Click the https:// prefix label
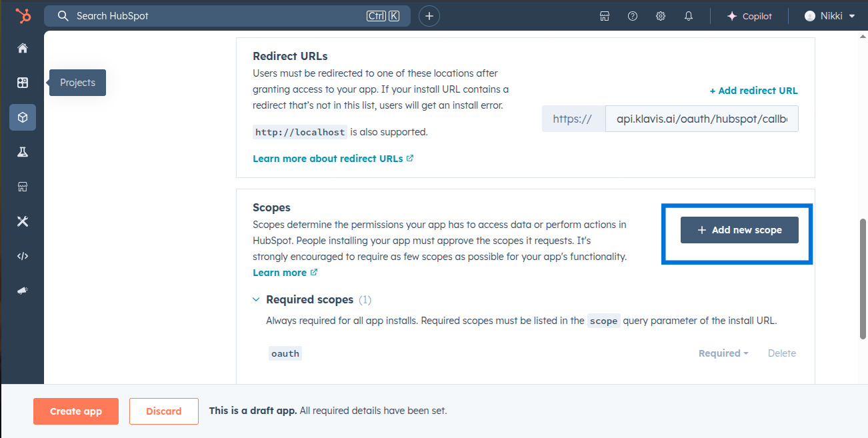Screen dimensions: 868x438 [x=573, y=119]
